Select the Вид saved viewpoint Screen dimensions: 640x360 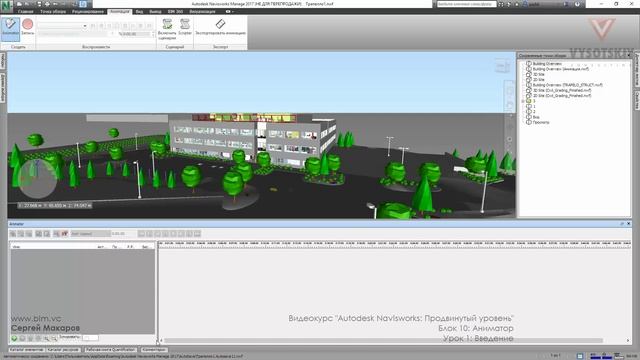(x=536, y=117)
